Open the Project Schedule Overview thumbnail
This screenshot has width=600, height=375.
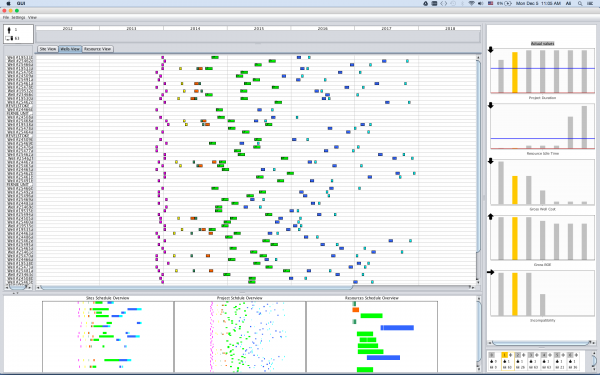[x=240, y=336]
